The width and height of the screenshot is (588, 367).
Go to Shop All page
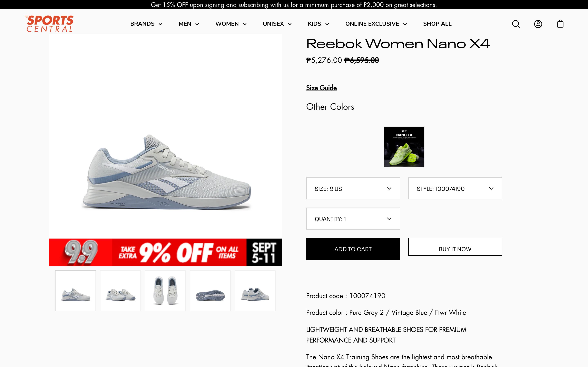pyautogui.click(x=437, y=24)
